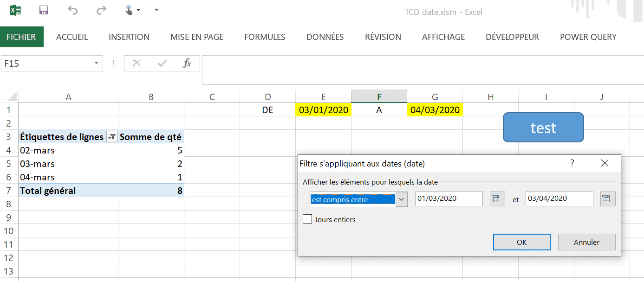
Task: Open the start date calendar picker
Action: point(497,199)
